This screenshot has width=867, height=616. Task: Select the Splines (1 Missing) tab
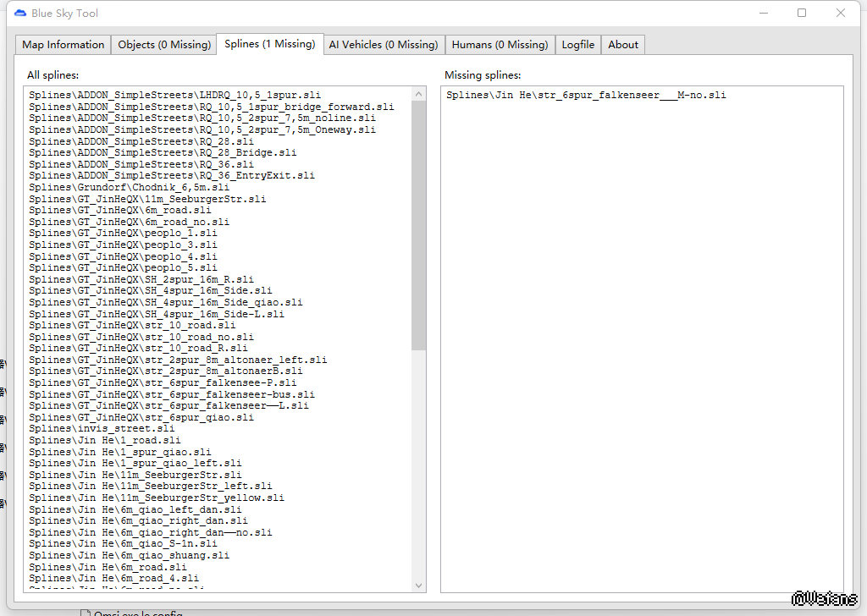pyautogui.click(x=269, y=44)
